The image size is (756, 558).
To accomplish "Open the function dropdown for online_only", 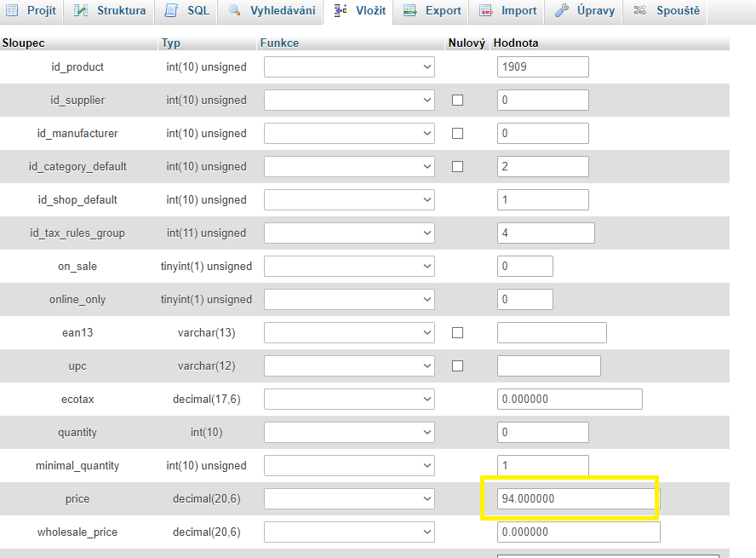I will coord(349,300).
